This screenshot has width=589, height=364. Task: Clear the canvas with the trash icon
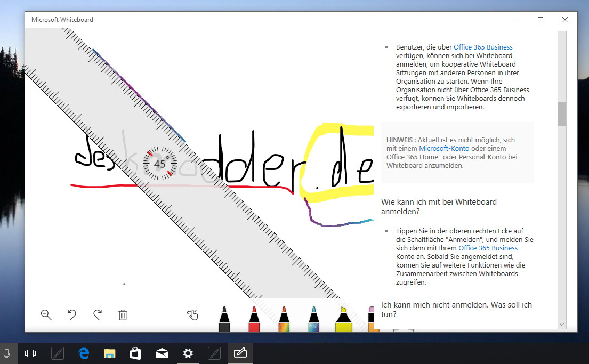coord(123,315)
